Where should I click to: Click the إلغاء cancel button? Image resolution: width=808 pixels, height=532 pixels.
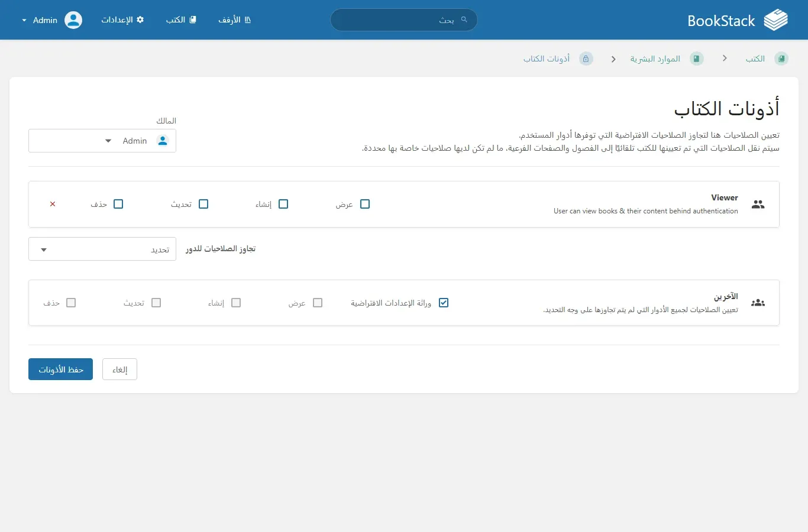[x=119, y=369]
